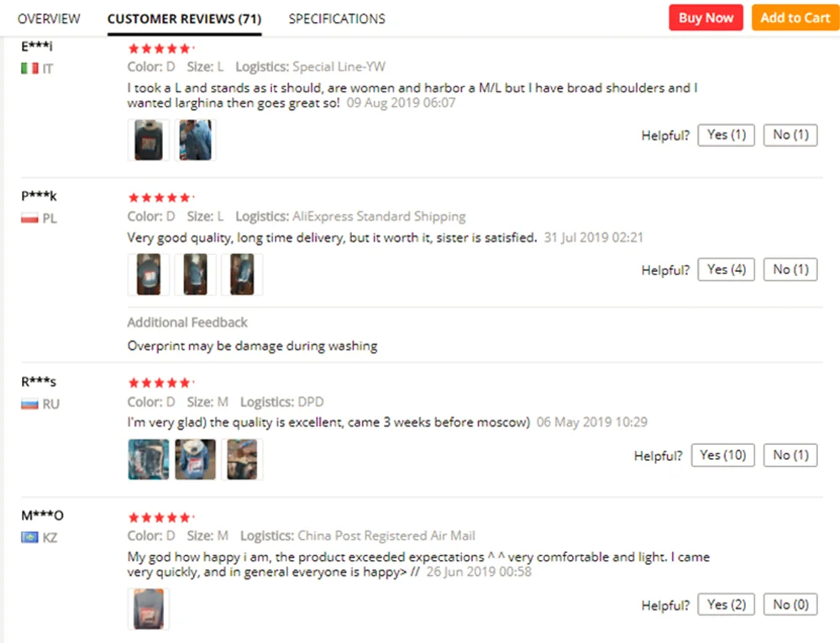The width and height of the screenshot is (840, 643).
Task: Switch to the Specifications tab
Action: click(337, 18)
